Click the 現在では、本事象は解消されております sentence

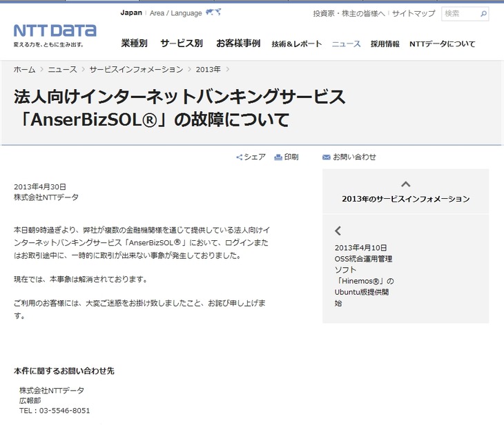[x=80, y=279]
